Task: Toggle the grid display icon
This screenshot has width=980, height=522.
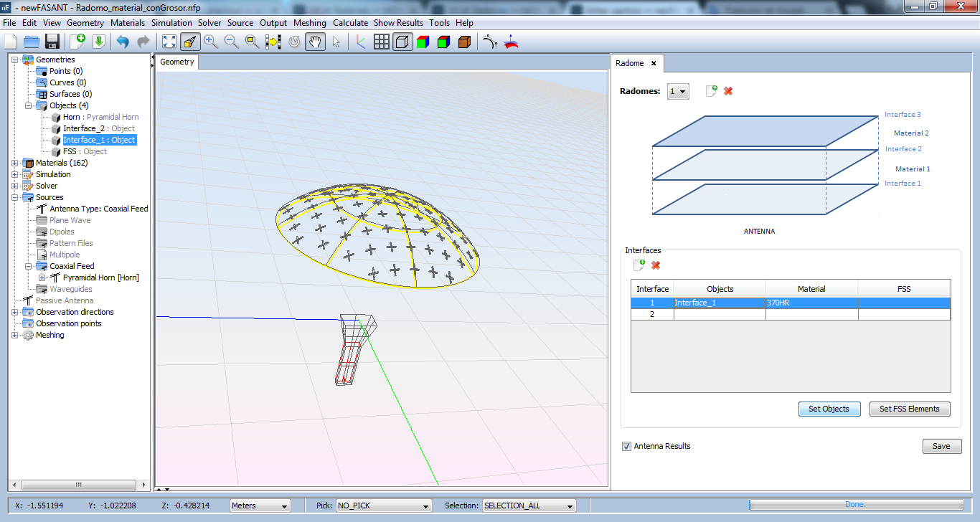Action: pos(382,42)
